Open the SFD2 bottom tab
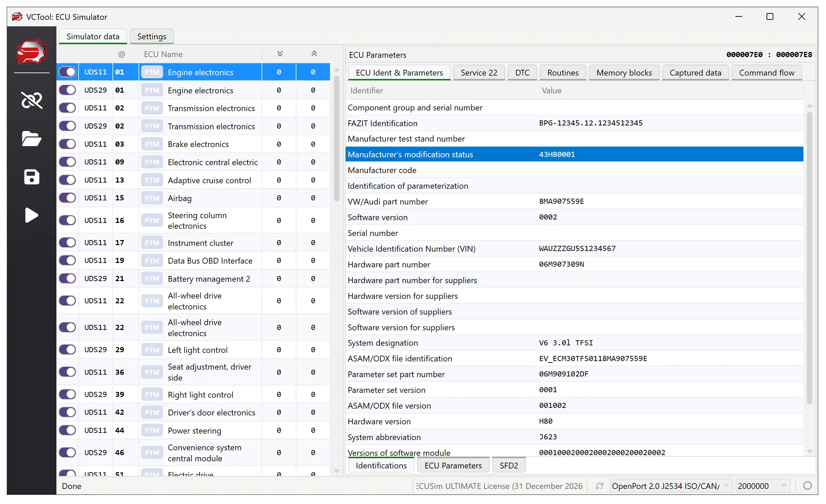This screenshot has width=826, height=504. click(x=508, y=466)
